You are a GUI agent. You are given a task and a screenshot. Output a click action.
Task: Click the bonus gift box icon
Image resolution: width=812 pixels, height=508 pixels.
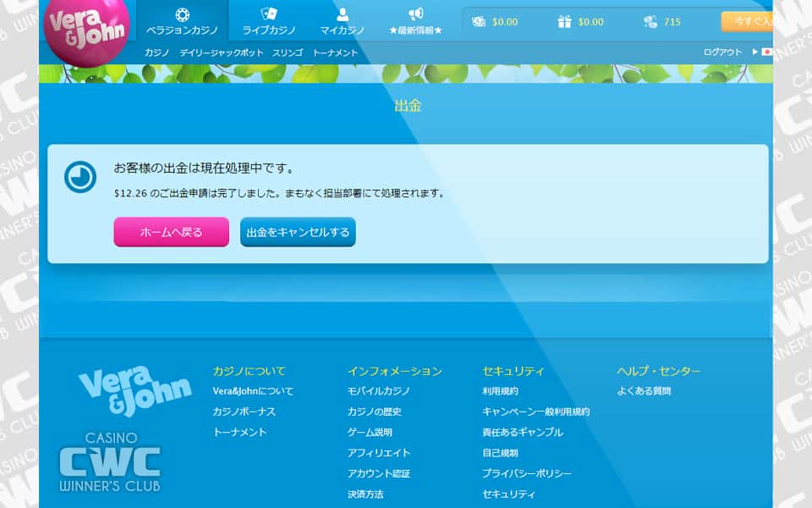click(x=564, y=22)
